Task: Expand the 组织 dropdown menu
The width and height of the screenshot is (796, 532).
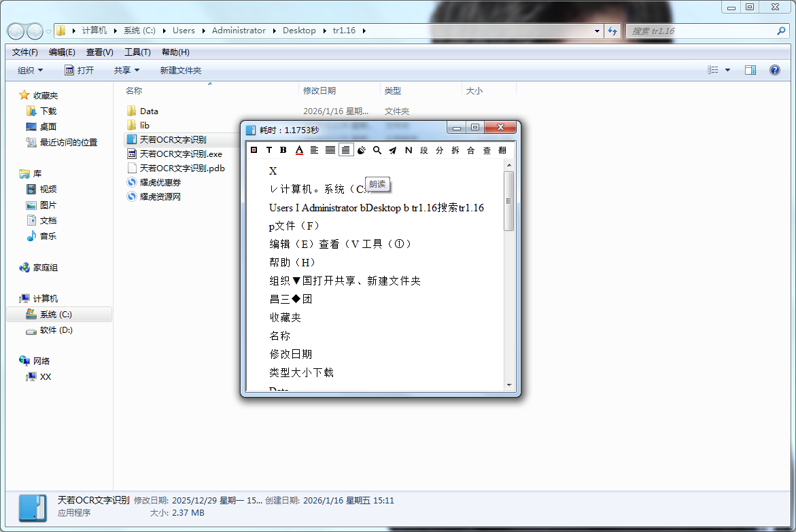Action: pos(31,70)
